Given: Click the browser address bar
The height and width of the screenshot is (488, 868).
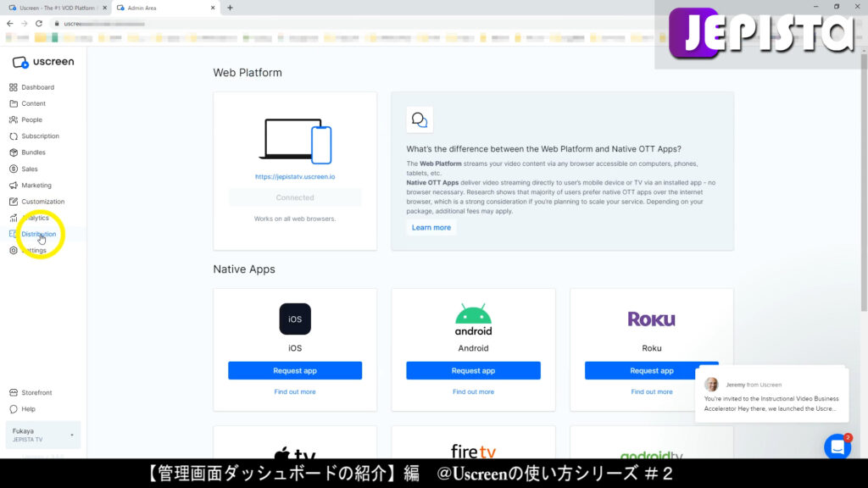Looking at the screenshot, I should click(354, 24).
